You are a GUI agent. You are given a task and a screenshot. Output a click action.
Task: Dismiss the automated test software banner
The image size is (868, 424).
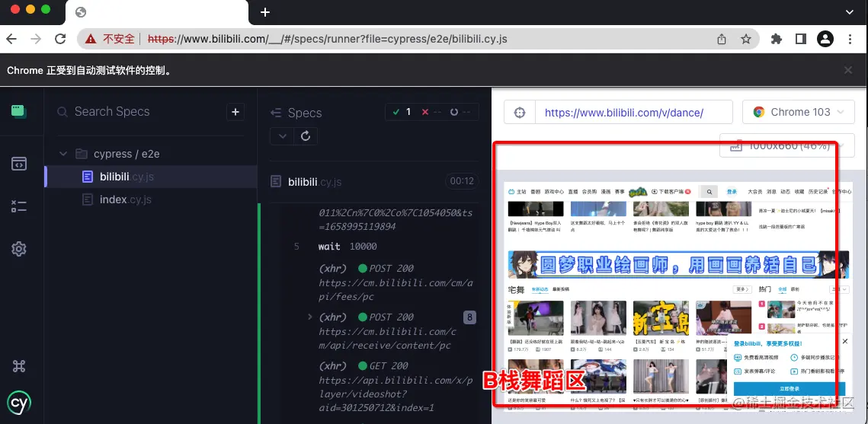point(848,70)
